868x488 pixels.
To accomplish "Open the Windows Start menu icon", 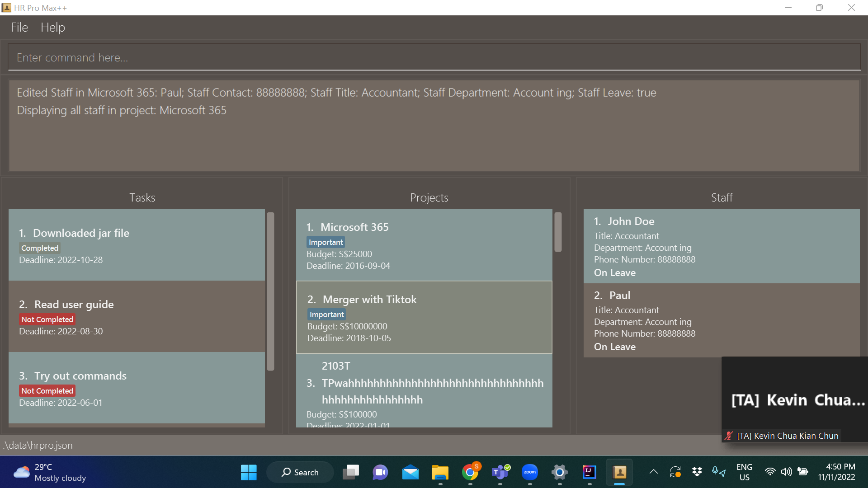I will coord(249,472).
